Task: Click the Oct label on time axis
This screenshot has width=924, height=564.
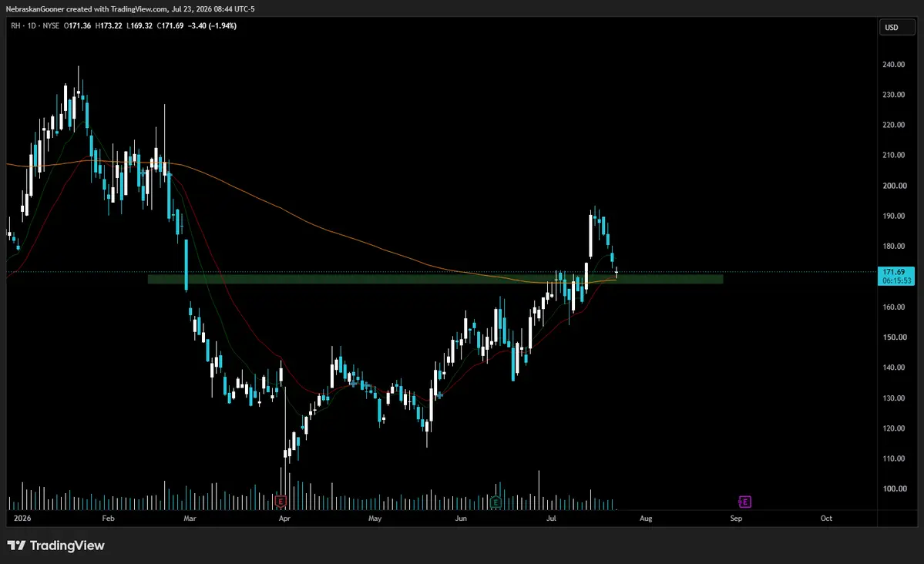Action: (826, 519)
